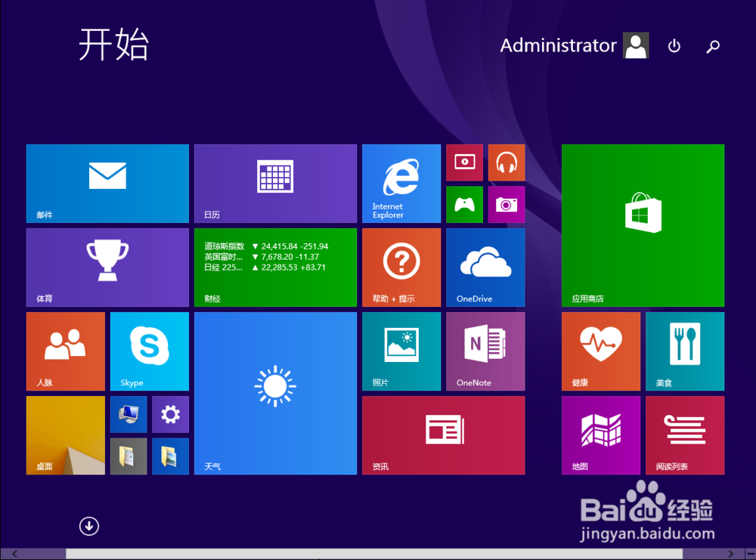Viewport: 756px width, 560px height.
Task: Launch the Skype tile
Action: coord(150,351)
